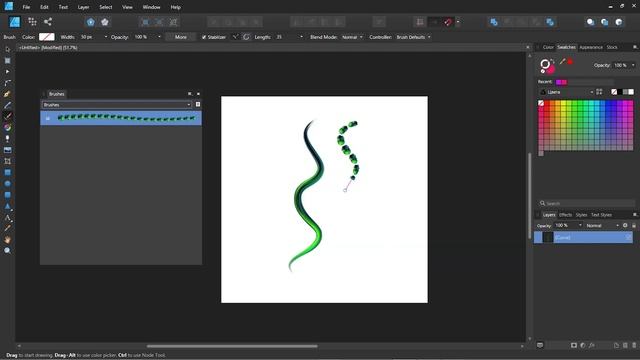Open layer settings gear button
Viewport: 640px width, 360px height.
coord(625,225)
